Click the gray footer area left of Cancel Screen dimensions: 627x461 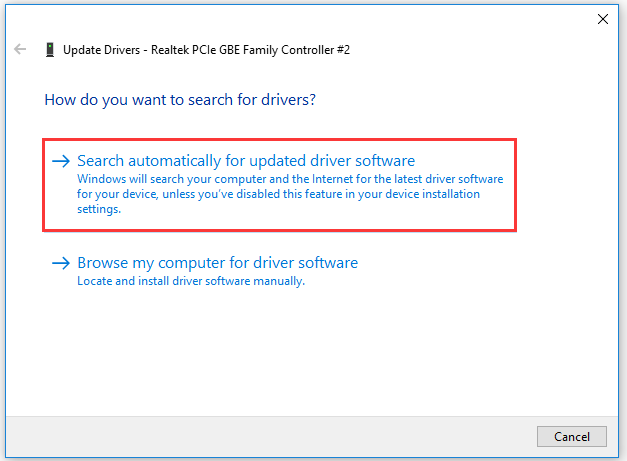coord(300,435)
